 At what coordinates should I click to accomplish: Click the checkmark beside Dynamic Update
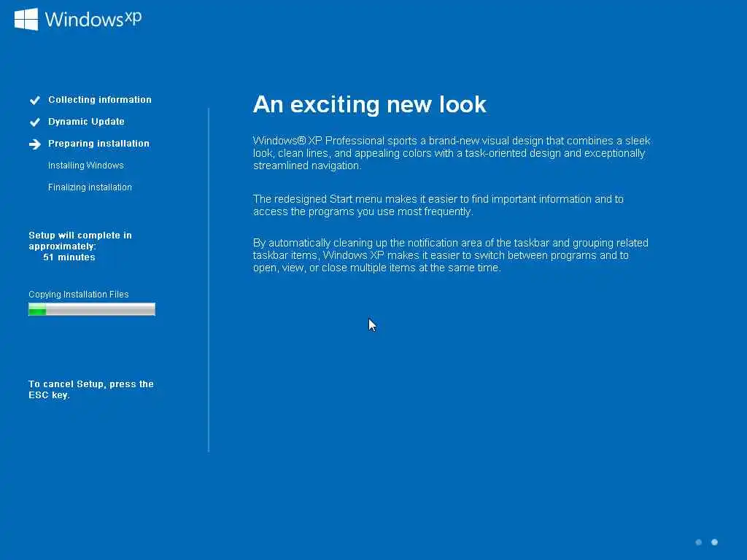tap(35, 122)
